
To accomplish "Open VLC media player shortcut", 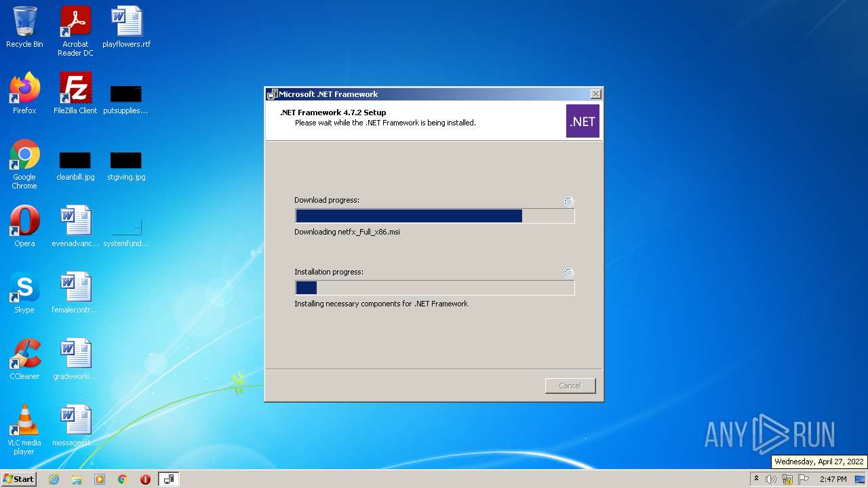I will coord(24,430).
